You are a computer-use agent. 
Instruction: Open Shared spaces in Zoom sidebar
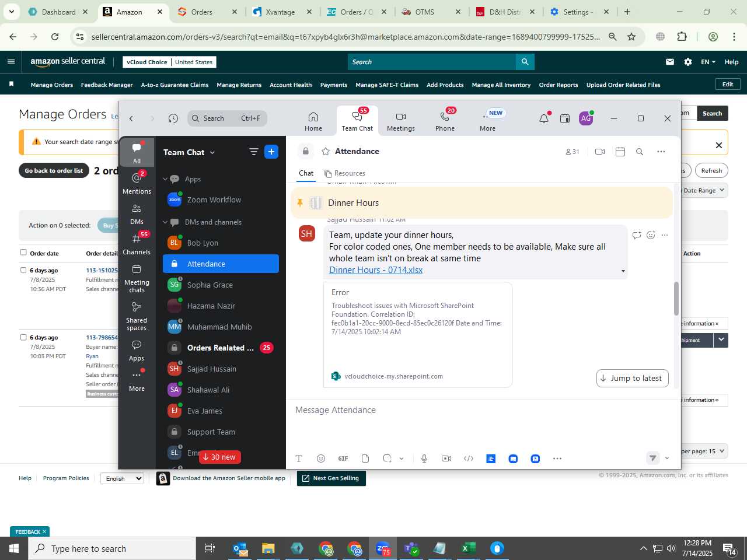pyautogui.click(x=137, y=316)
